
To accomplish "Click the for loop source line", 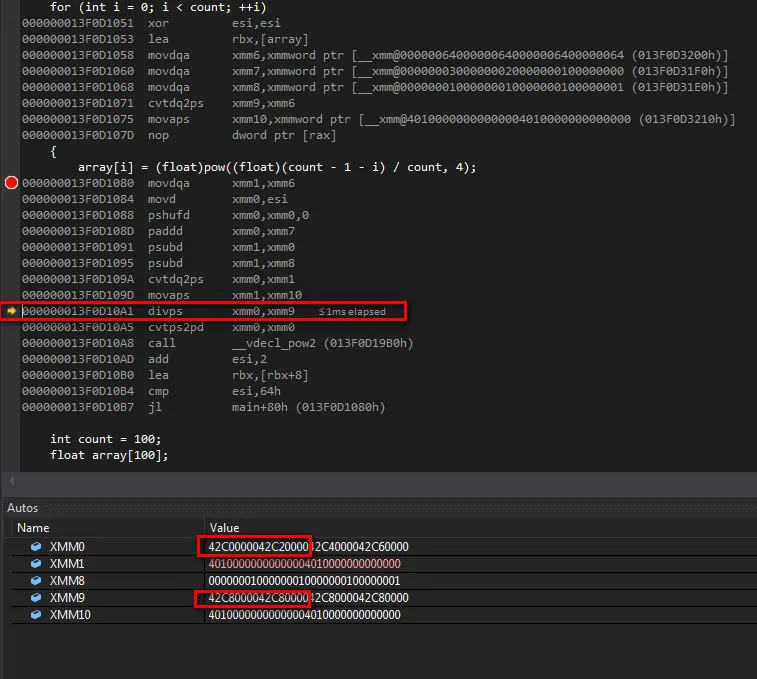I will [158, 7].
